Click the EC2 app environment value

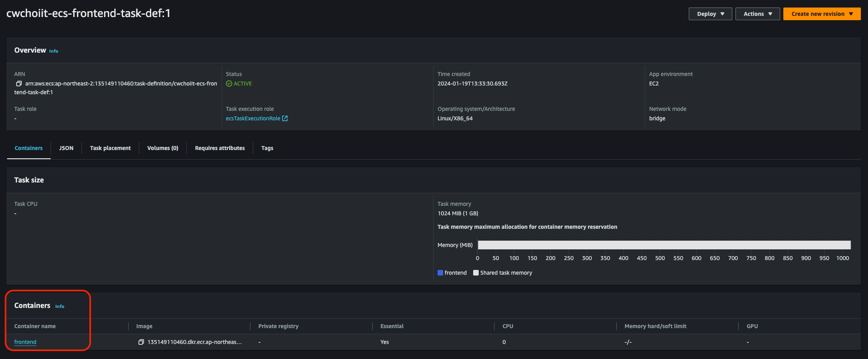coord(654,84)
